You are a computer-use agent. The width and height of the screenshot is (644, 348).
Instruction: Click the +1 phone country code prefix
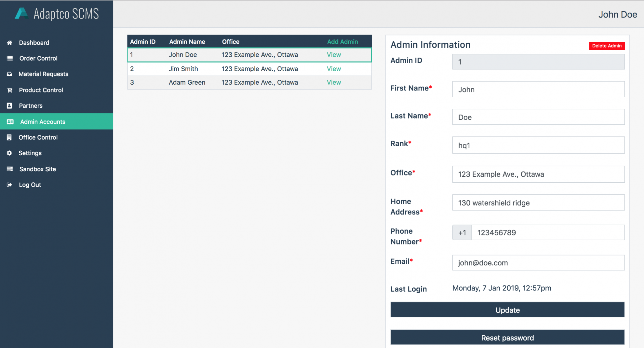tap(462, 232)
